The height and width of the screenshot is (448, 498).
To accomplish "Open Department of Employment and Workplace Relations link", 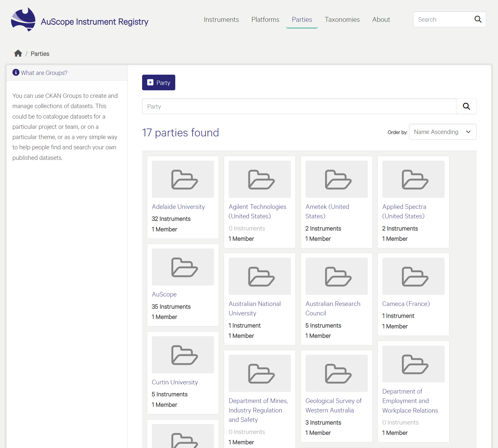I will point(410,401).
